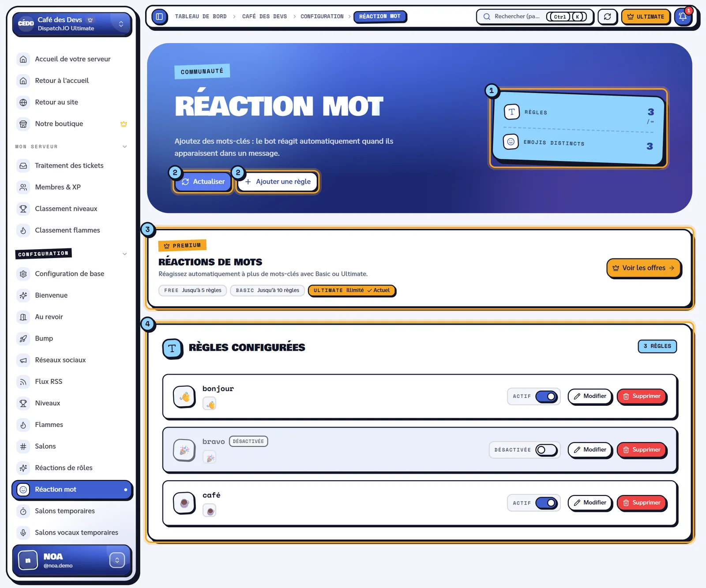Disable the bonjour rule toggle

pyautogui.click(x=546, y=397)
